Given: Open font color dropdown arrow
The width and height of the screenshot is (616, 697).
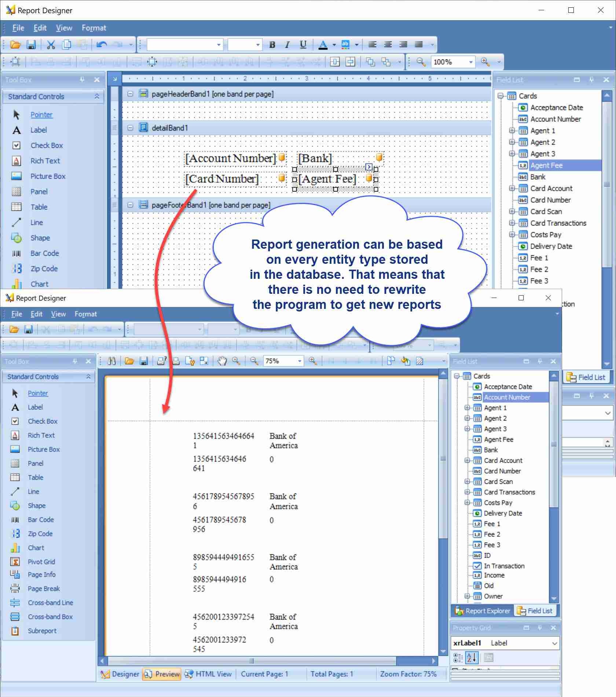Looking at the screenshot, I should [334, 45].
